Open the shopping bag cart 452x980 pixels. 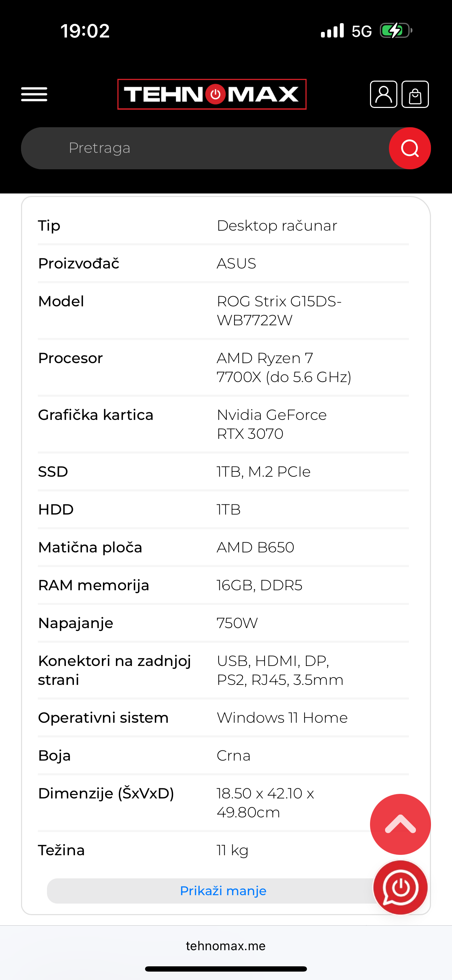click(415, 94)
